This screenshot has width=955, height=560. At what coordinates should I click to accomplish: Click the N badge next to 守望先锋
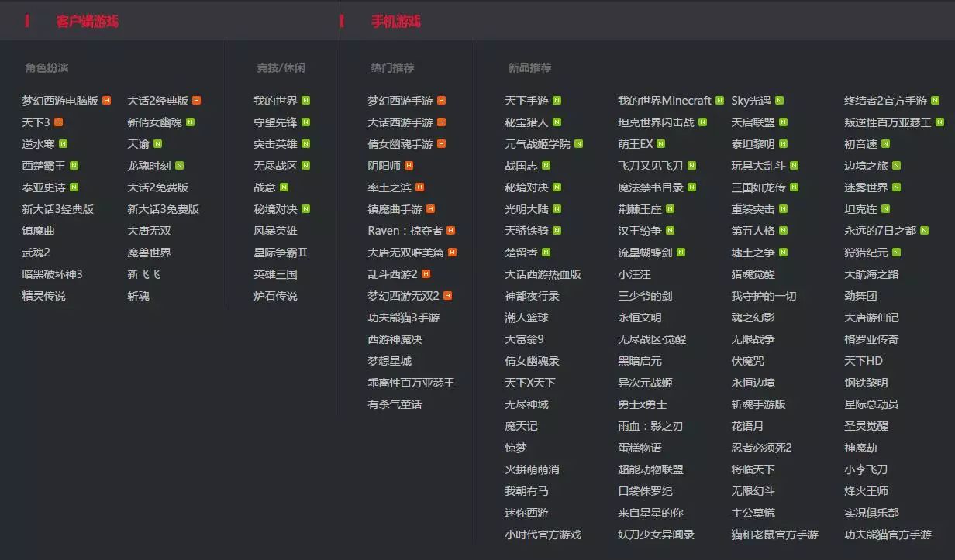[x=306, y=122]
